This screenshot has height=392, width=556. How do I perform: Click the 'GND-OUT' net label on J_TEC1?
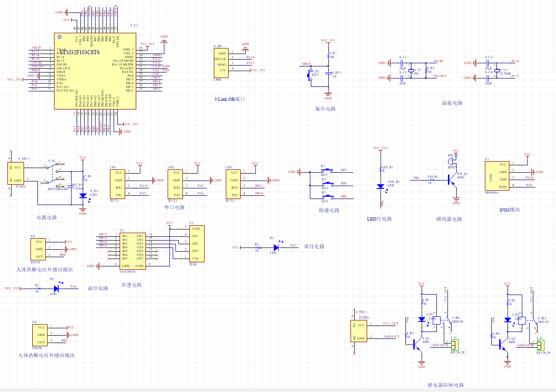[391, 337]
